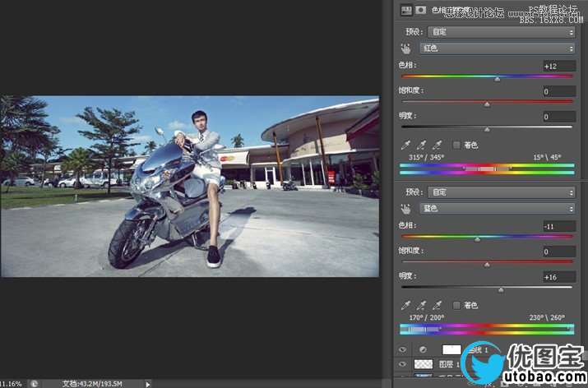Screen dimensions: 588x388
Task: Click the 315° / 345° range readout
Action: (x=426, y=157)
